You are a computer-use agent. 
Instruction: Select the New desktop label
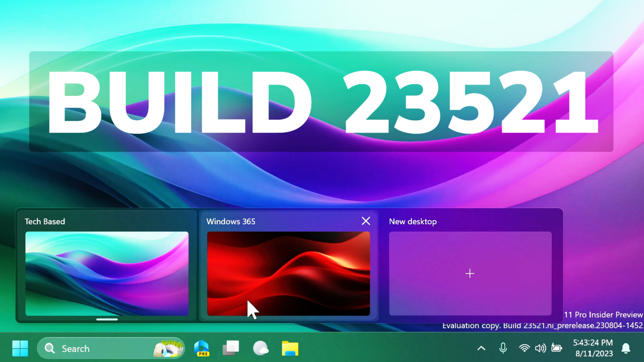413,221
